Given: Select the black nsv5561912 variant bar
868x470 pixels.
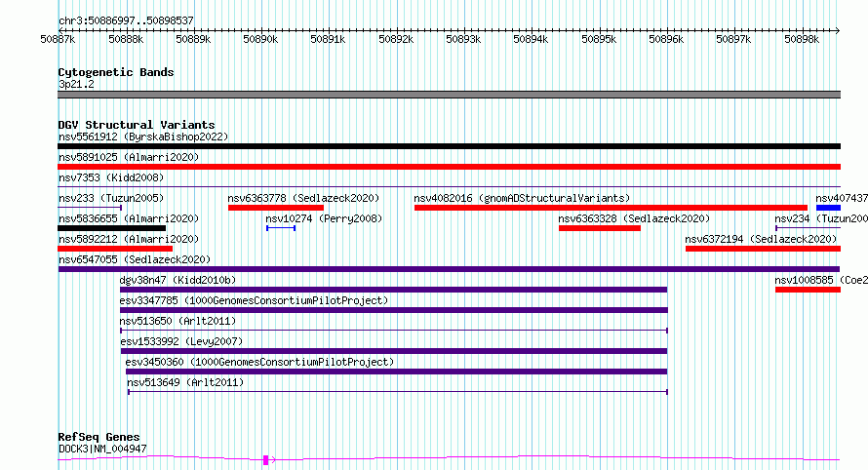Looking at the screenshot, I should point(449,146).
